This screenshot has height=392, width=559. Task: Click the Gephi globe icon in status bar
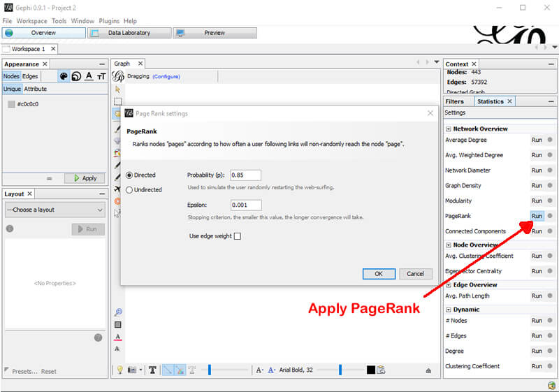pos(551,385)
